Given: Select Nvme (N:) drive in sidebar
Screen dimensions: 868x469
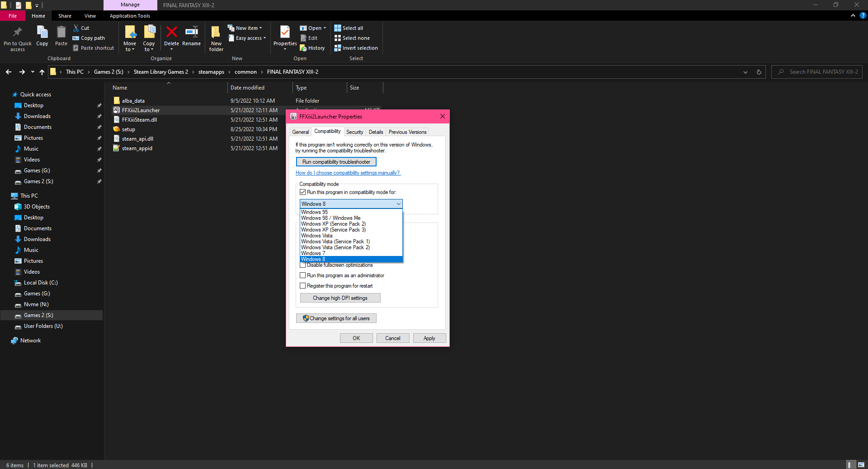Looking at the screenshot, I should pos(36,304).
